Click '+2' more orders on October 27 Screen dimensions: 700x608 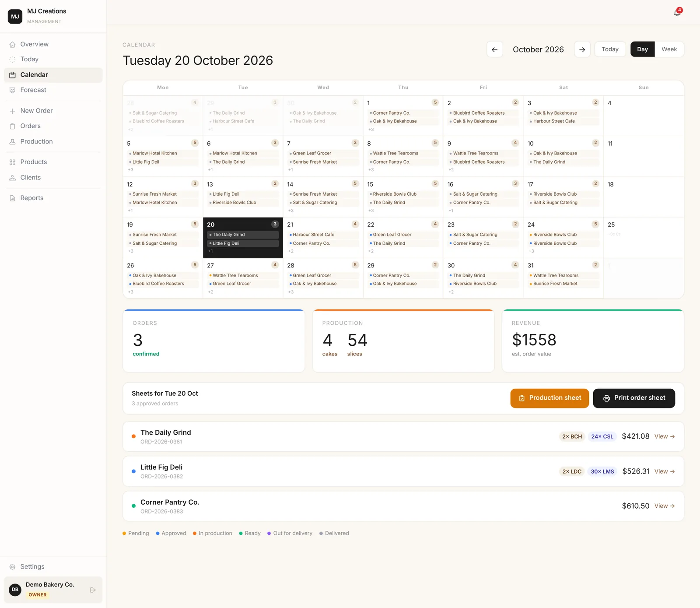click(211, 292)
